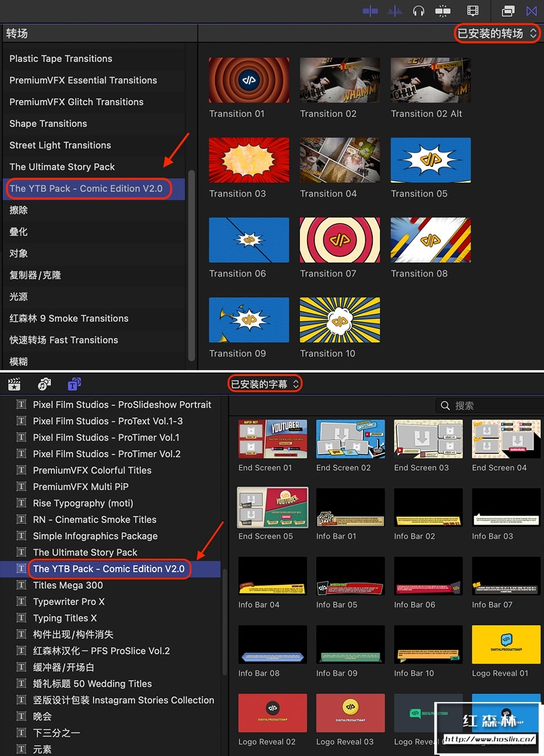
Task: Choose Shape Transitions in the sidebar
Action: pos(48,124)
